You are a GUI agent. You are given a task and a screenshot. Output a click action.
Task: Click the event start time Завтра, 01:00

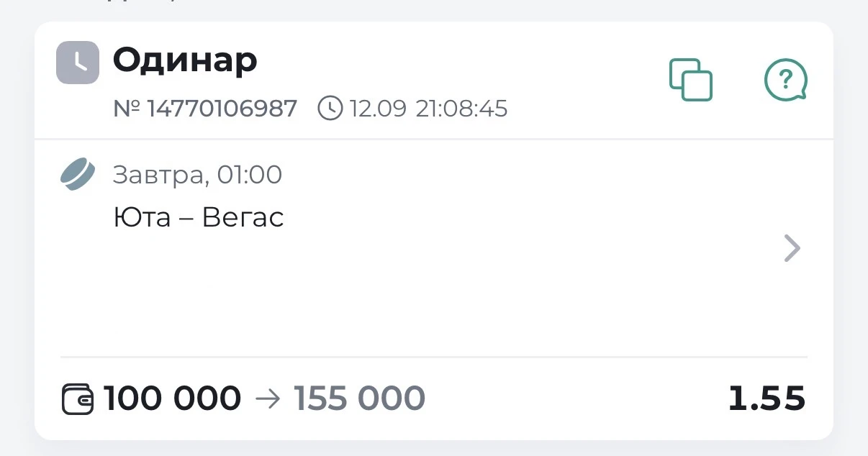[197, 175]
